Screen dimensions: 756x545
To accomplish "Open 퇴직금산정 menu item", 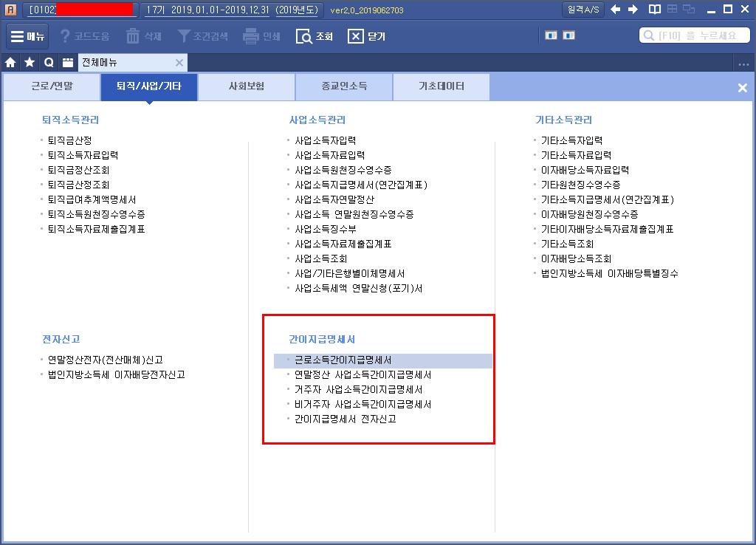I will tap(70, 140).
